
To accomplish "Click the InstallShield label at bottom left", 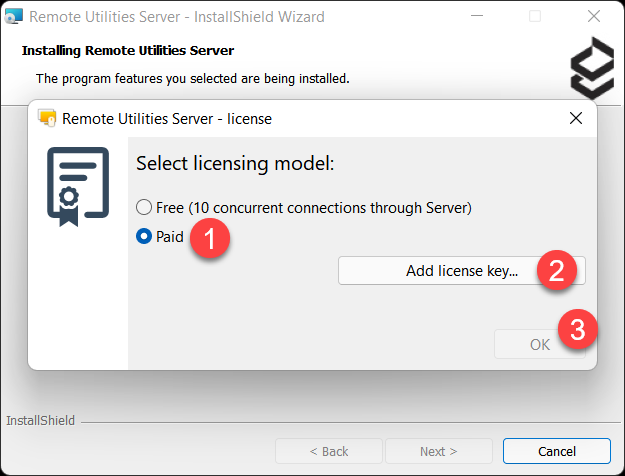I will pos(40,421).
